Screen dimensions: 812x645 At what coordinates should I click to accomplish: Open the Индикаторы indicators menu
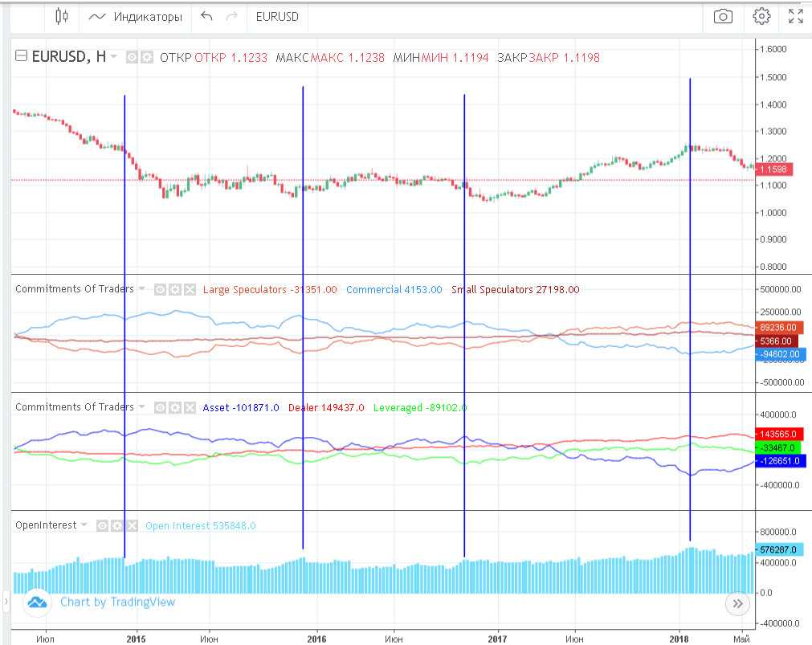click(x=136, y=16)
